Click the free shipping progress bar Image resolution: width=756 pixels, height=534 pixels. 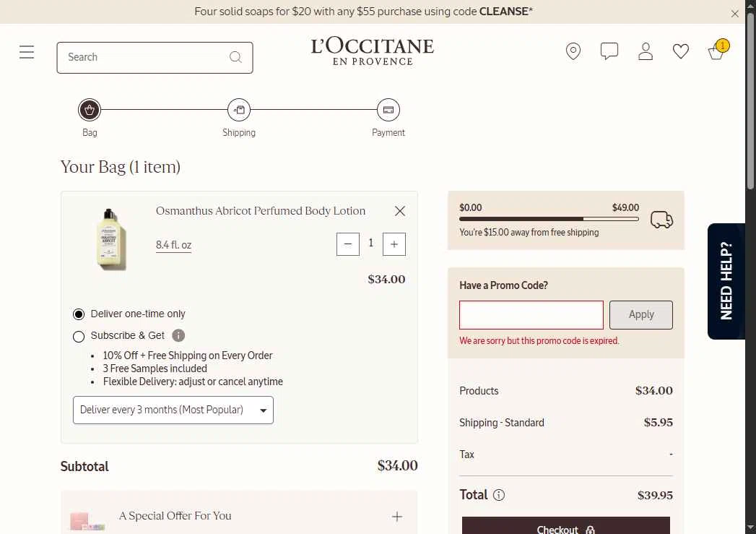click(x=549, y=219)
